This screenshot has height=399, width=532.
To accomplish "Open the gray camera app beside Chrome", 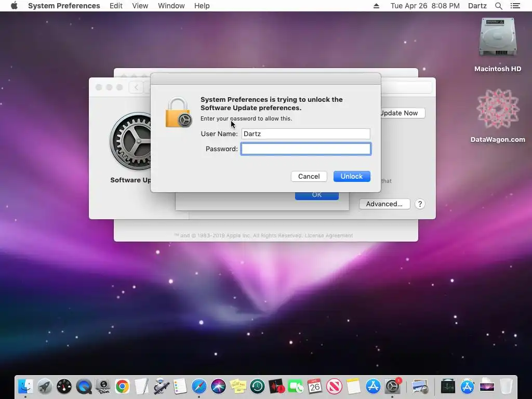I will click(103, 386).
